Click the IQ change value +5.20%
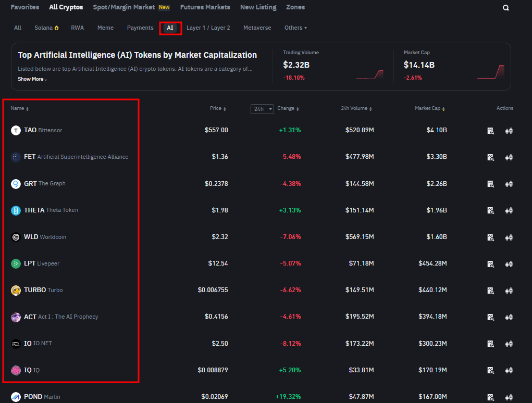The image size is (532, 403). [290, 370]
